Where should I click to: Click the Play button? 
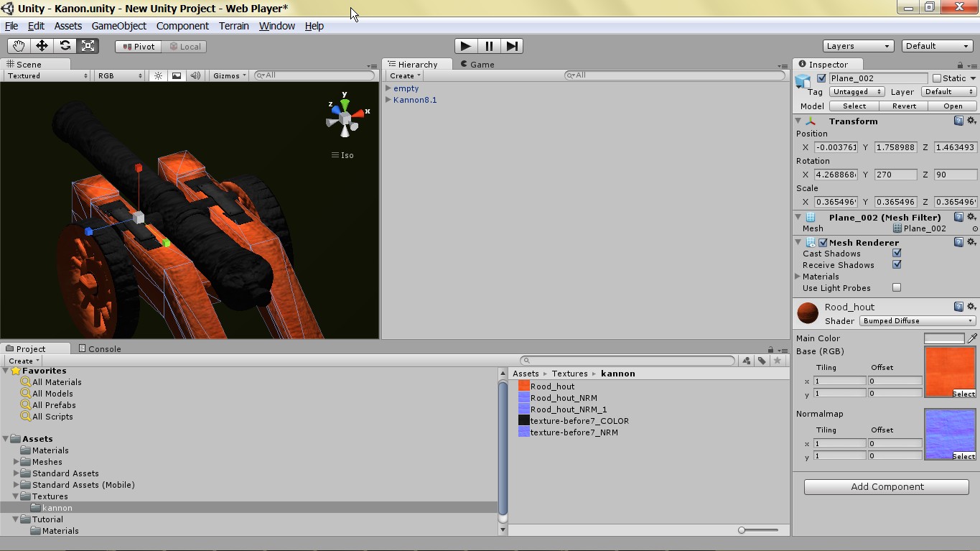point(466,46)
